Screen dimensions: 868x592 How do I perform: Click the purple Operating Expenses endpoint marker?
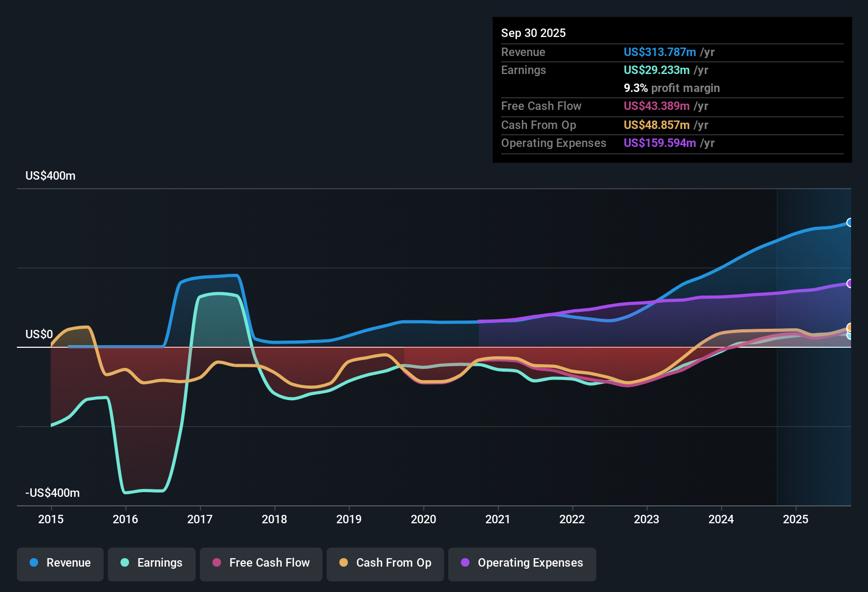click(849, 283)
